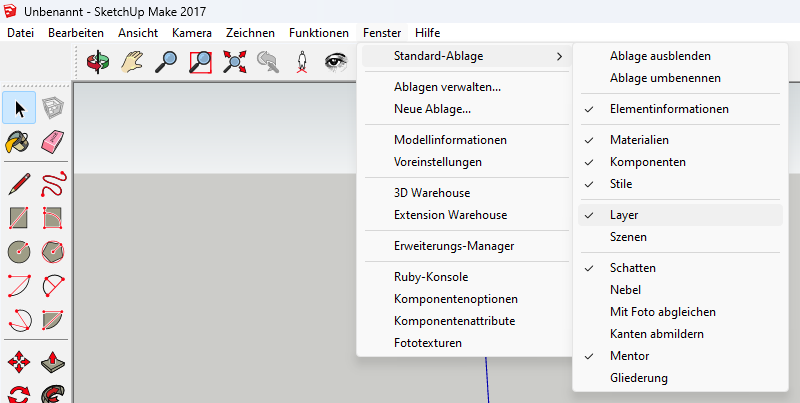Viewport: 800px width, 403px height.
Task: Uncheck Elementinformationen panel in tray
Action: [680, 109]
